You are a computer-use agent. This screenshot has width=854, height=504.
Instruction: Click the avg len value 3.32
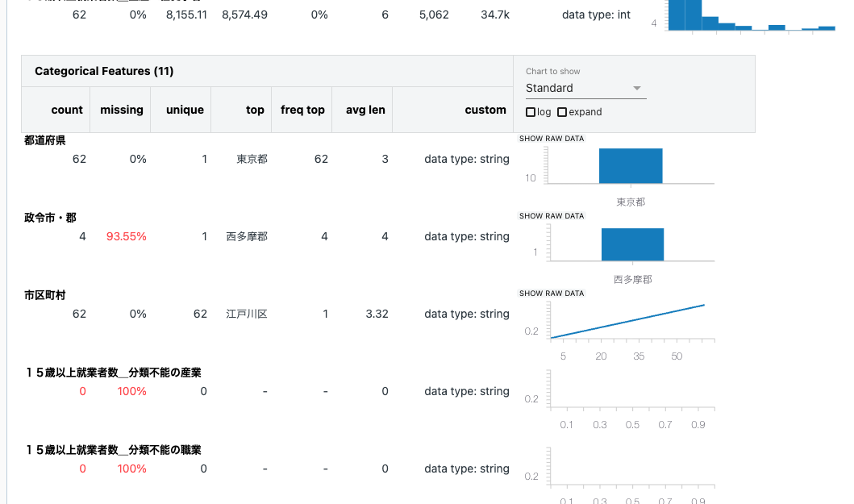(377, 314)
